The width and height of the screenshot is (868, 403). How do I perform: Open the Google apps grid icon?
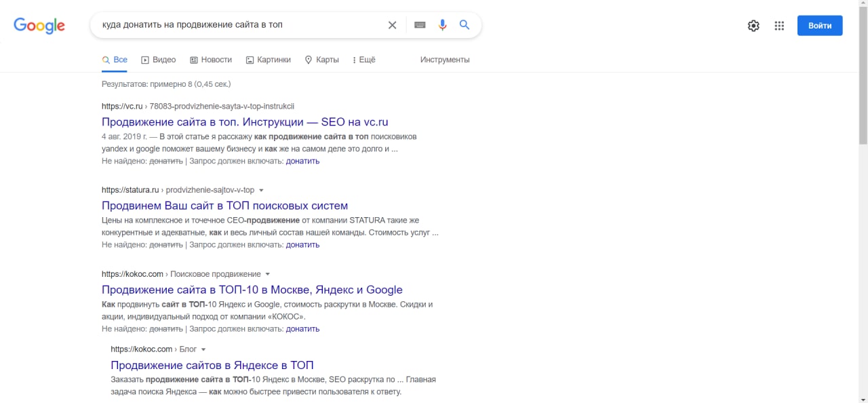(779, 26)
